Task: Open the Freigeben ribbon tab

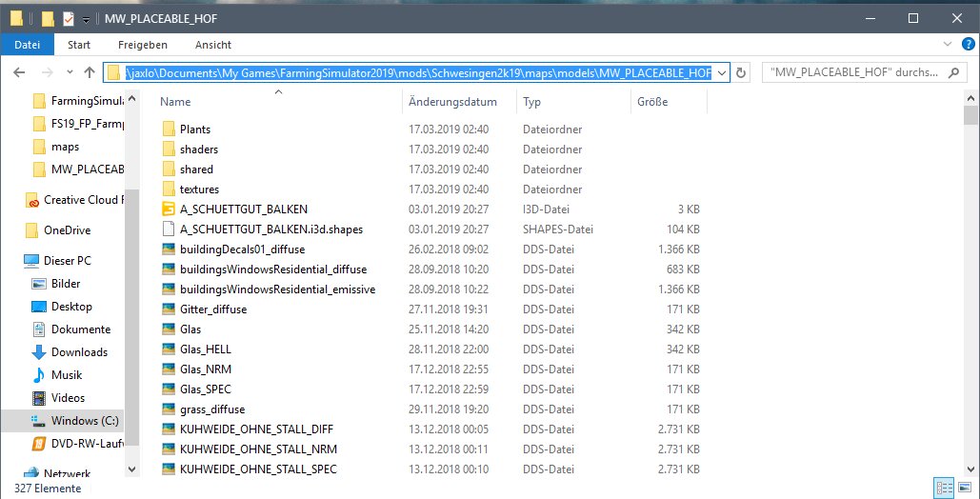Action: click(x=143, y=45)
